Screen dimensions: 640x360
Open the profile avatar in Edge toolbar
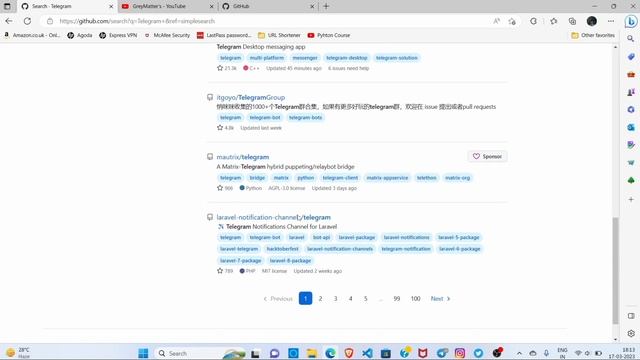[591, 21]
